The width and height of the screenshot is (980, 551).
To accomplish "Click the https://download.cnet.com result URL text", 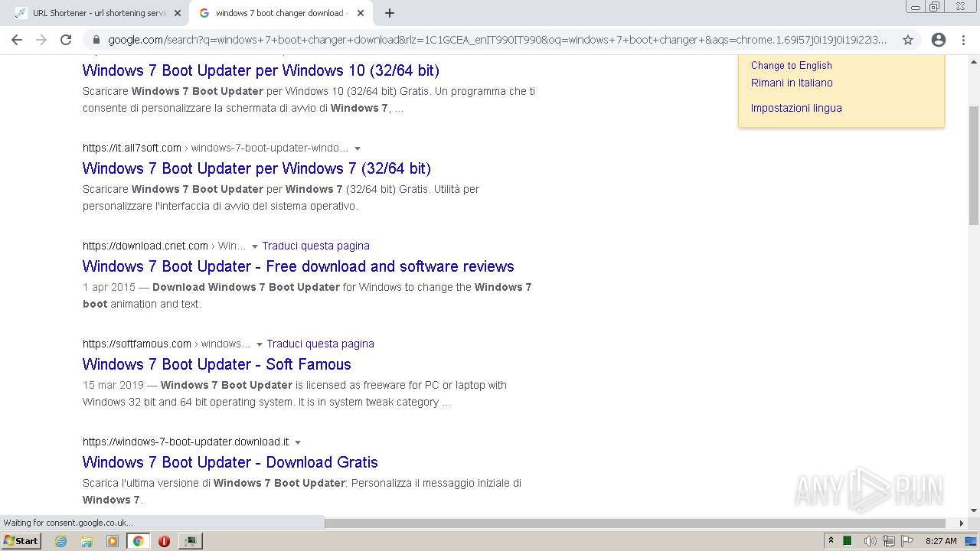I will point(145,246).
